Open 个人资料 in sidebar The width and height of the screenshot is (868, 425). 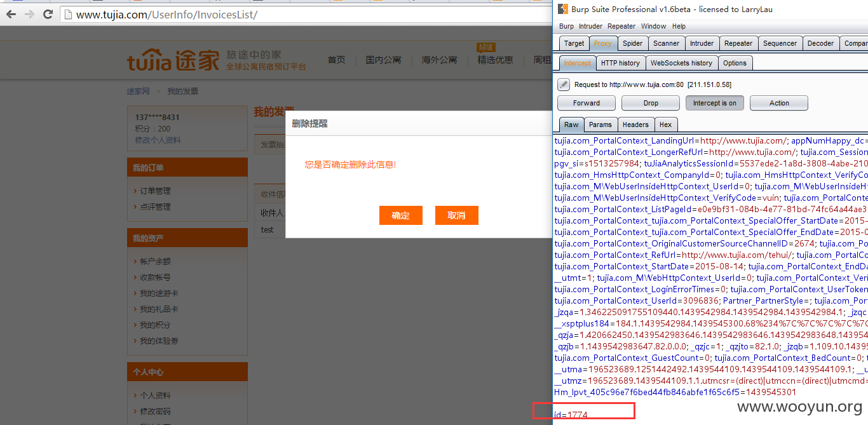[x=155, y=395]
